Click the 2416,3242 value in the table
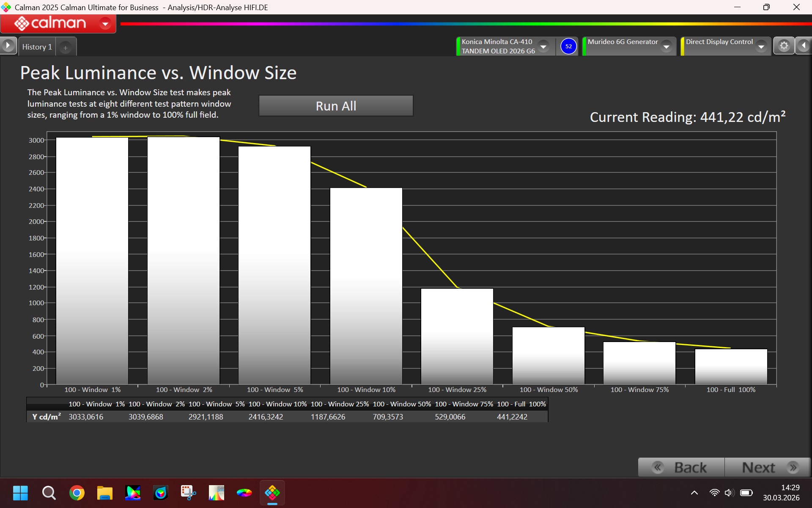 pyautogui.click(x=266, y=417)
